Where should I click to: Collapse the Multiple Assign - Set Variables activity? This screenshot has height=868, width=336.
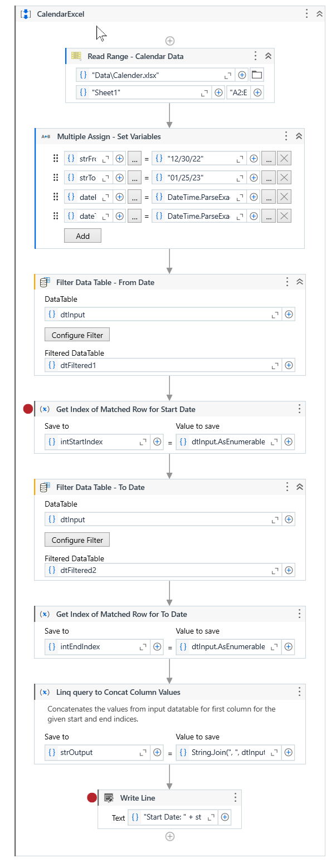coord(299,136)
